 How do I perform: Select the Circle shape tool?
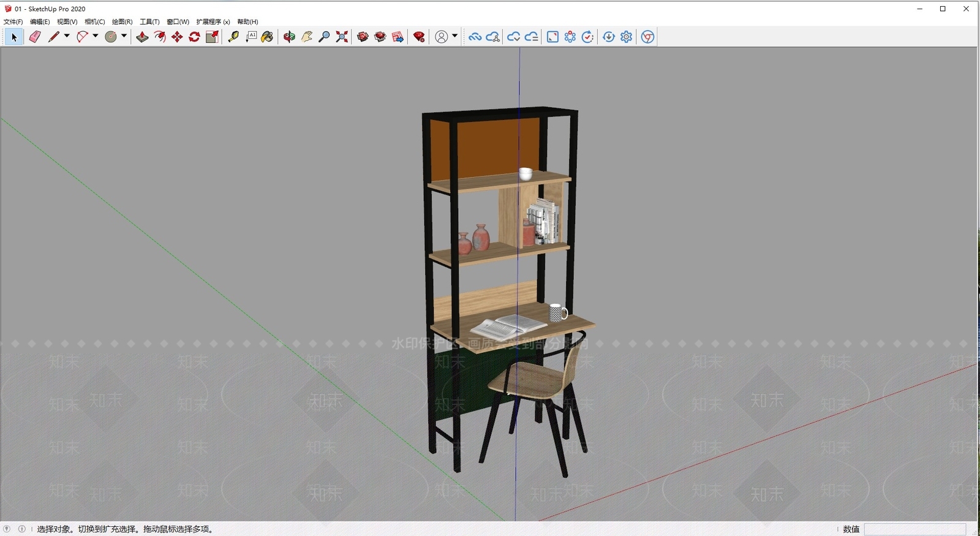[111, 37]
